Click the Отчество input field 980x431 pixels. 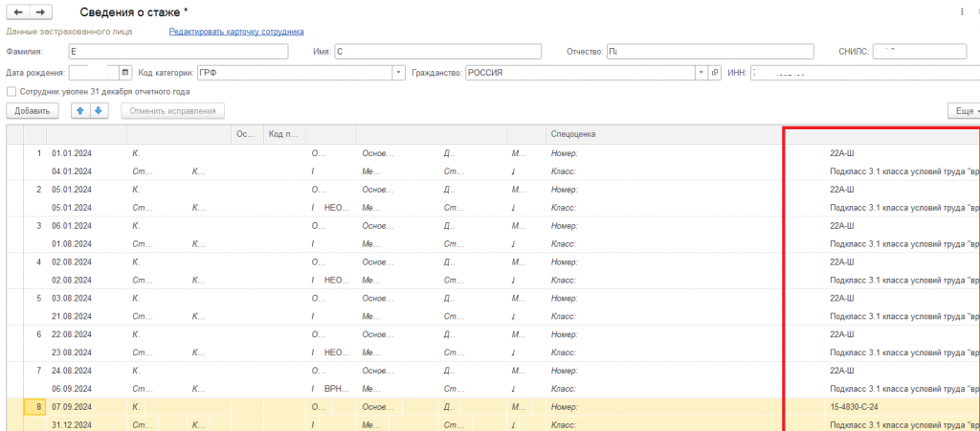(x=709, y=52)
